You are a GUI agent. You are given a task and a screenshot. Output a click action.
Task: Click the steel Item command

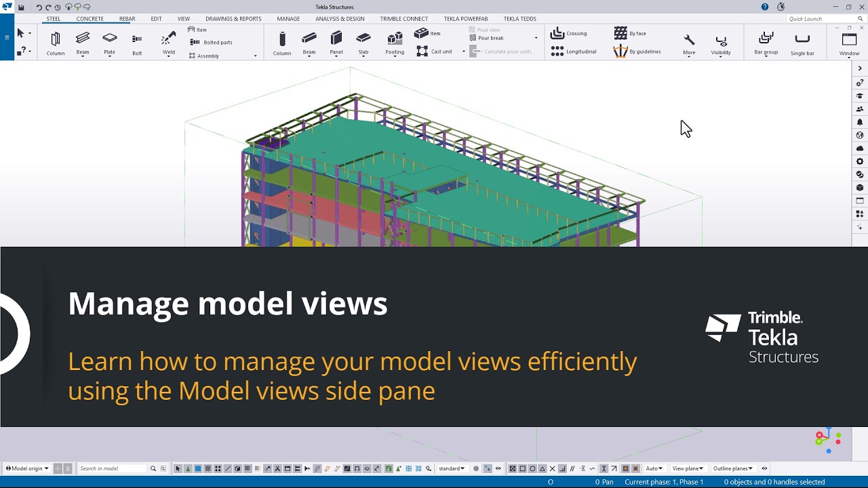click(x=197, y=30)
